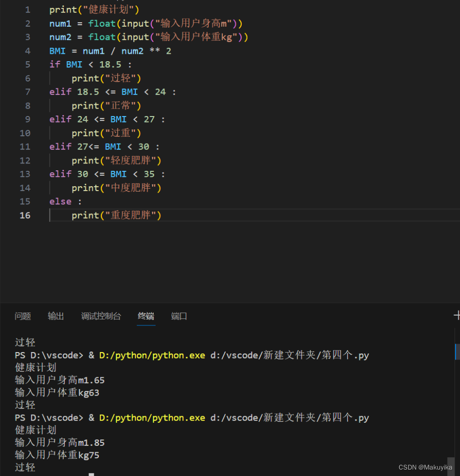Open the 问题 (Problems) panel tab
460x476 pixels.
pyautogui.click(x=23, y=317)
